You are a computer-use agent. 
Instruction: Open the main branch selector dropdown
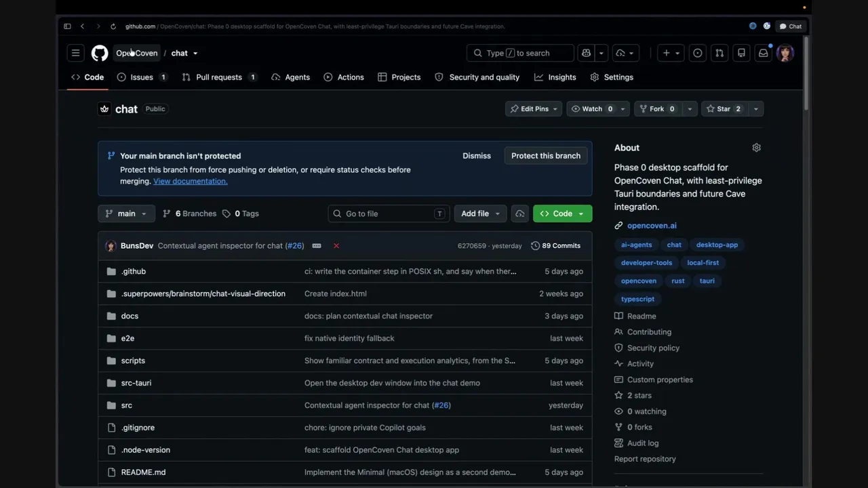(126, 213)
